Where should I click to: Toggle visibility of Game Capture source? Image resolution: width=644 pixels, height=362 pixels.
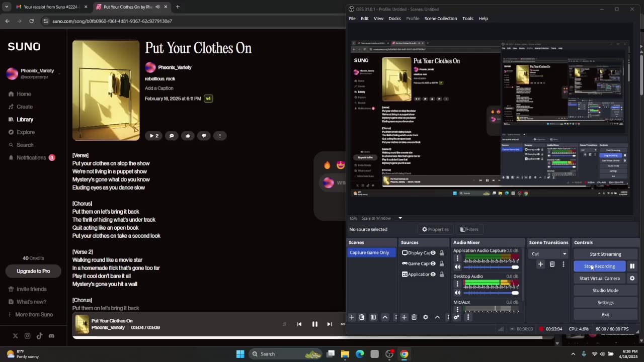[433, 263]
